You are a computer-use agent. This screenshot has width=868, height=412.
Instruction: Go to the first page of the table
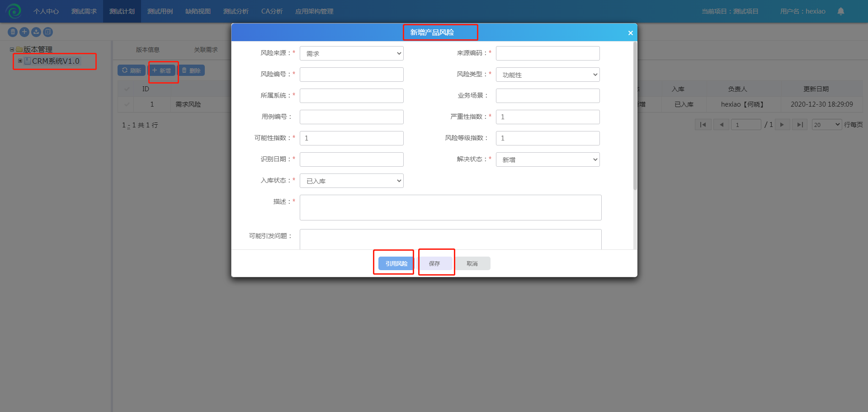tap(703, 125)
